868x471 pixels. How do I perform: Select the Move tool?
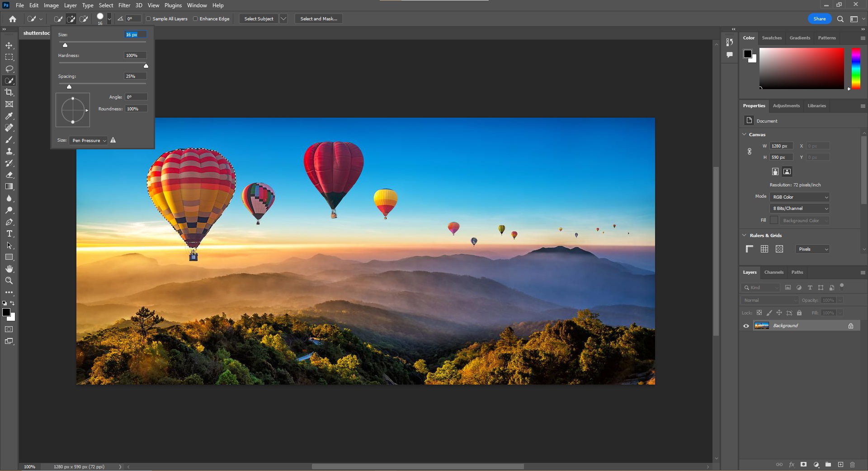pos(9,46)
